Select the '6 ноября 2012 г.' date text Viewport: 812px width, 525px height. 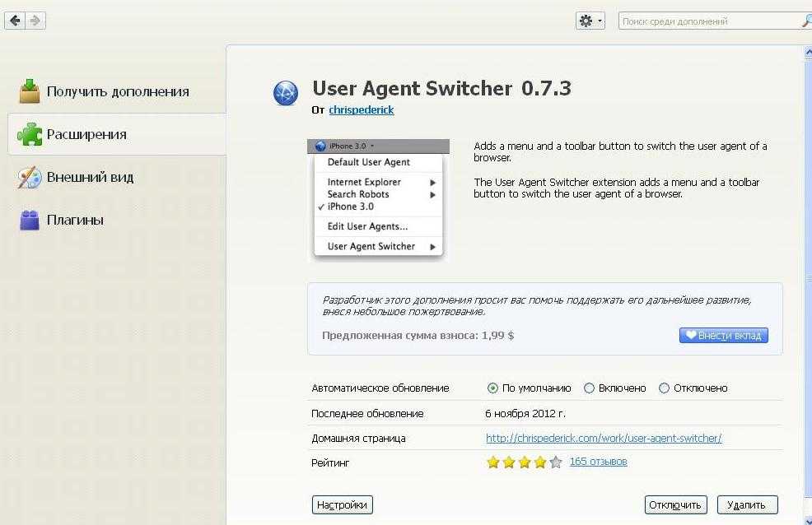coord(525,413)
